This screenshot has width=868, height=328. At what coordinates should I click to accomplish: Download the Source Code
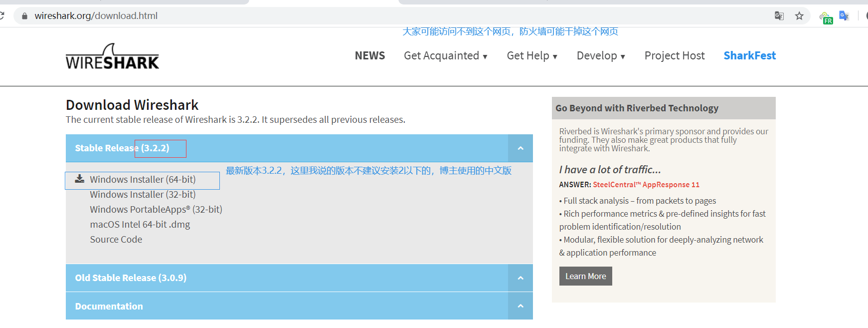point(116,239)
